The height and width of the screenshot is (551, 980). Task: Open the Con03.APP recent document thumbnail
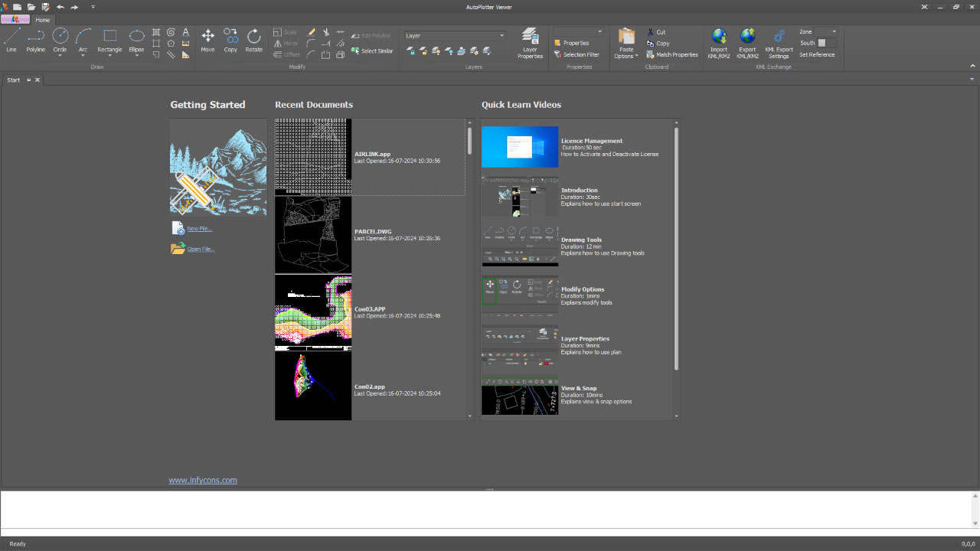tap(313, 312)
